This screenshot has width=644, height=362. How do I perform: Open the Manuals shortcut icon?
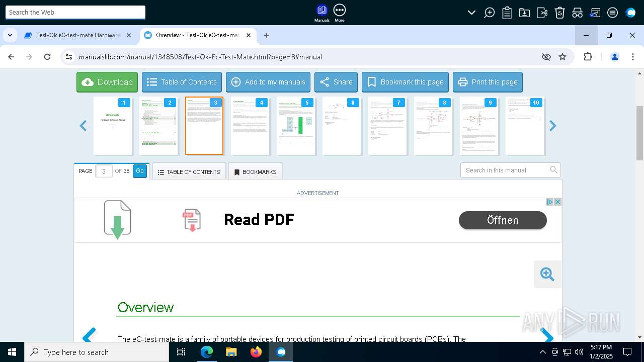pos(322,13)
